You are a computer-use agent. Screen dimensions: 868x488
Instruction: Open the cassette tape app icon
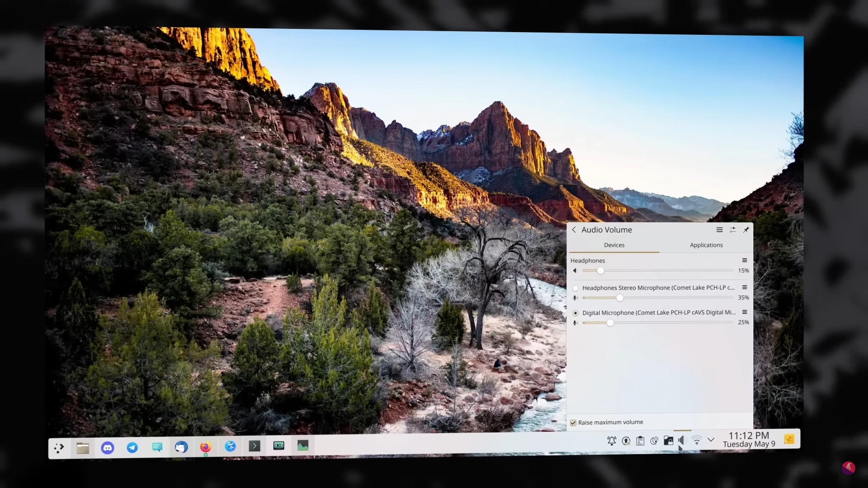point(279,446)
